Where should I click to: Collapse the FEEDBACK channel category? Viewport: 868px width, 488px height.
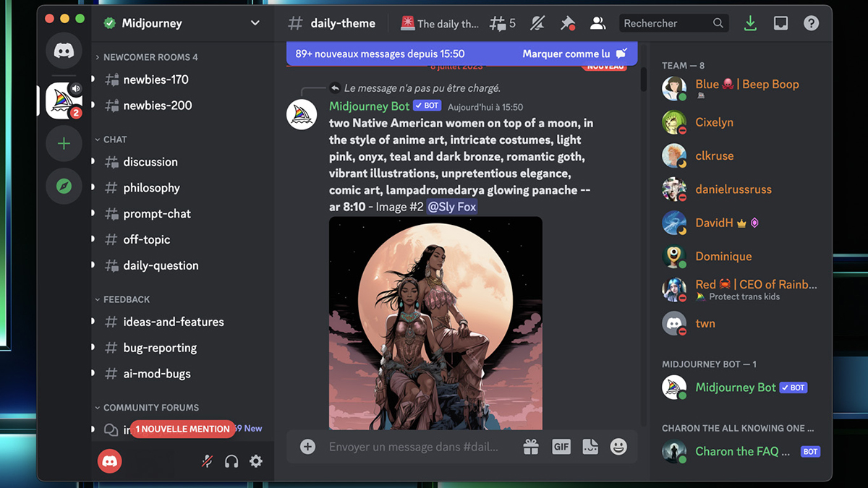[x=126, y=299]
